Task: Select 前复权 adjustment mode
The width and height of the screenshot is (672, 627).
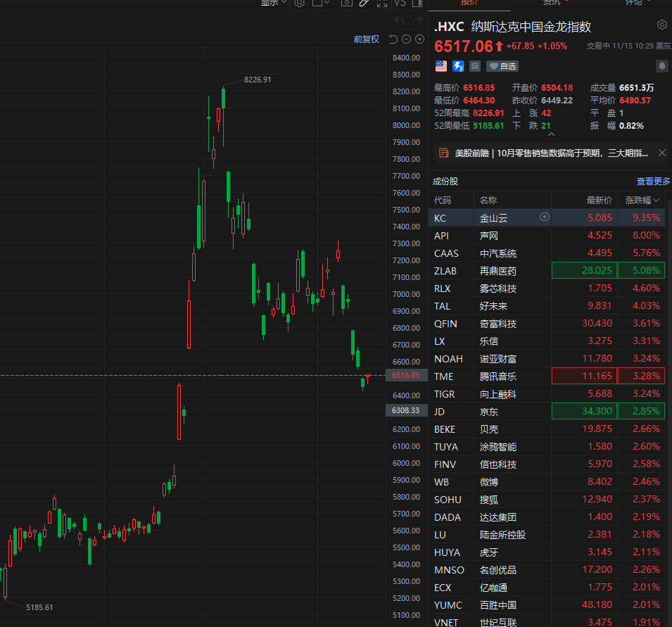Action: (x=367, y=39)
